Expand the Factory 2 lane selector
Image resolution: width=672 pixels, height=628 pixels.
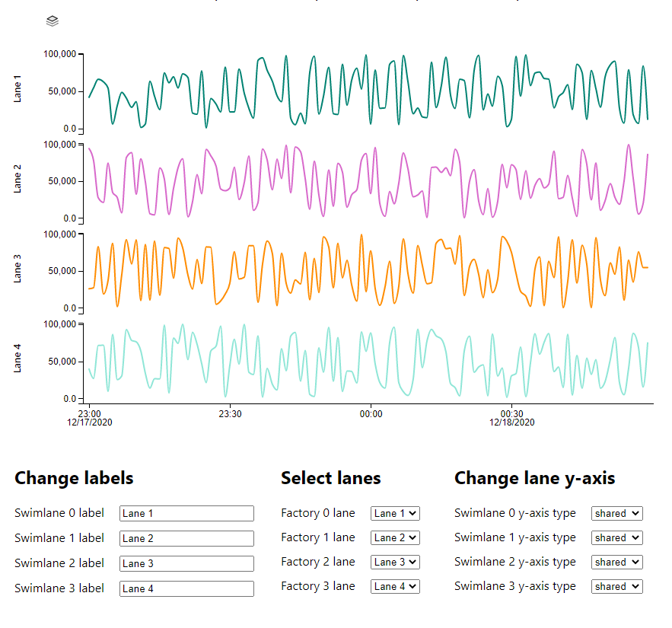click(x=394, y=563)
